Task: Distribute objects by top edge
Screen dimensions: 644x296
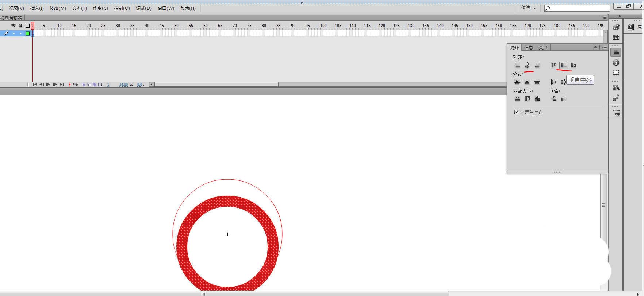Action: pos(517,82)
